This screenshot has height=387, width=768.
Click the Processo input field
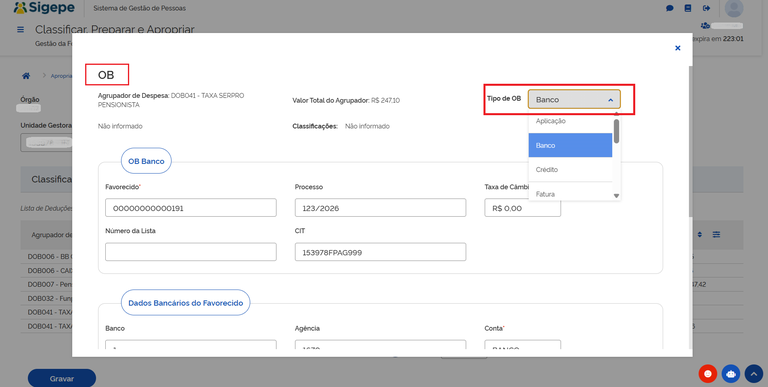[380, 208]
